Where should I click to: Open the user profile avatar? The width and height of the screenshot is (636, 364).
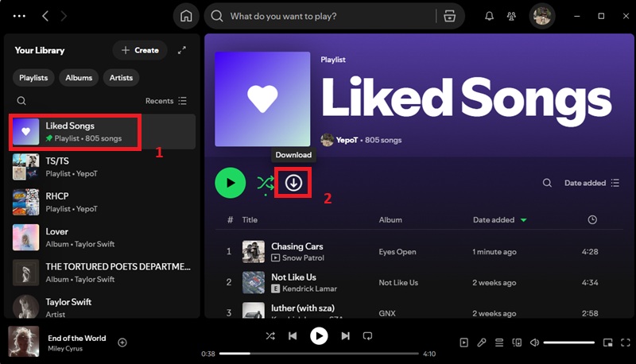point(542,16)
